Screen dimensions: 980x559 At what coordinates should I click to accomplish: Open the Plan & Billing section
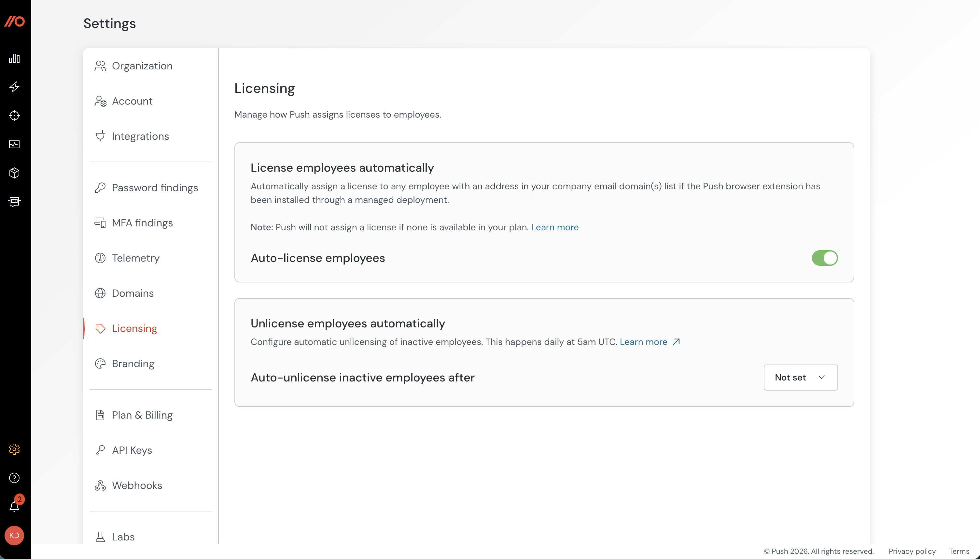(x=142, y=415)
